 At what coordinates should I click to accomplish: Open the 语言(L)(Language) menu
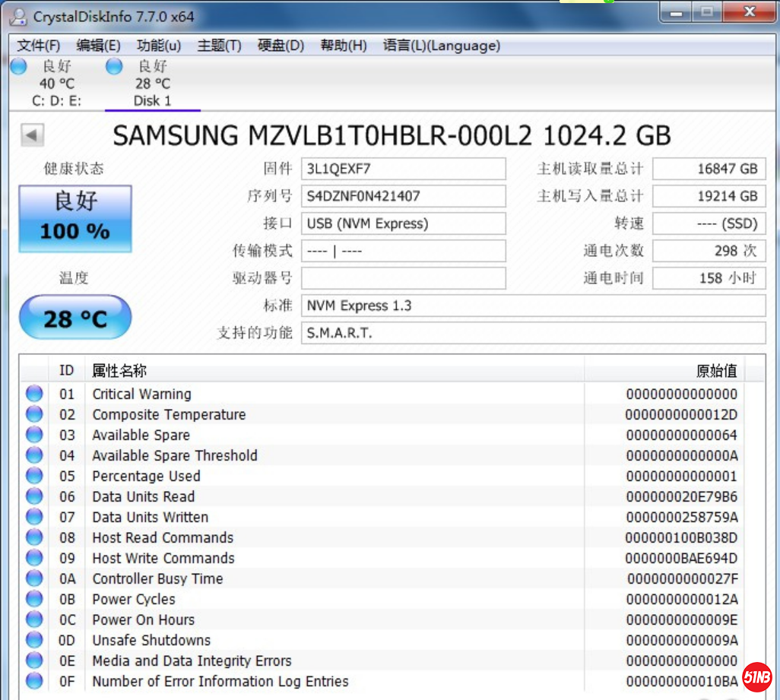click(x=441, y=46)
